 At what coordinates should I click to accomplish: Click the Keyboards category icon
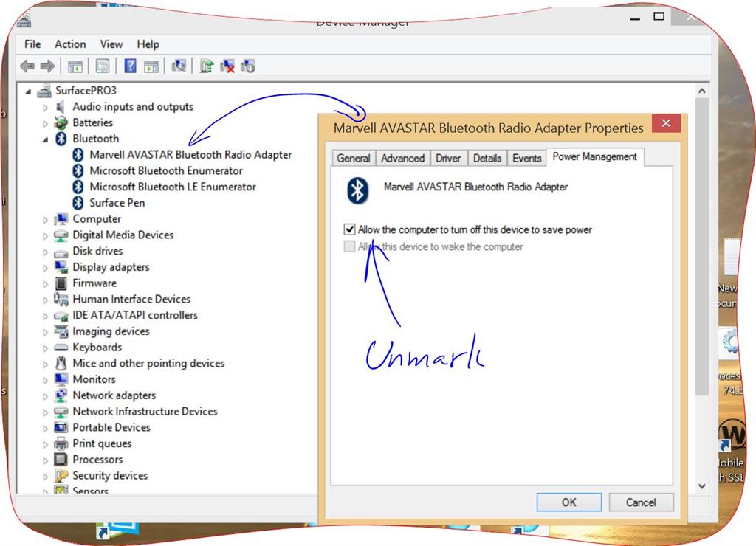[x=61, y=348]
